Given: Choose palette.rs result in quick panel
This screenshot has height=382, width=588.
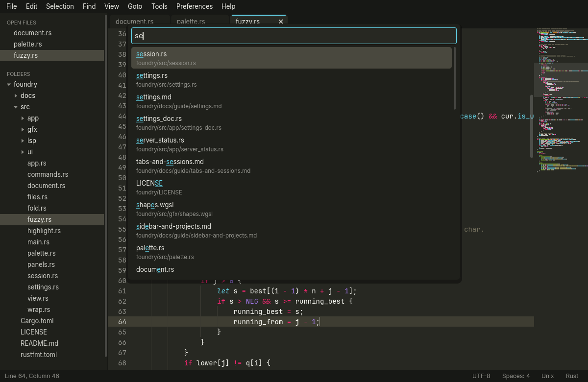Looking at the screenshot, I should (292, 252).
